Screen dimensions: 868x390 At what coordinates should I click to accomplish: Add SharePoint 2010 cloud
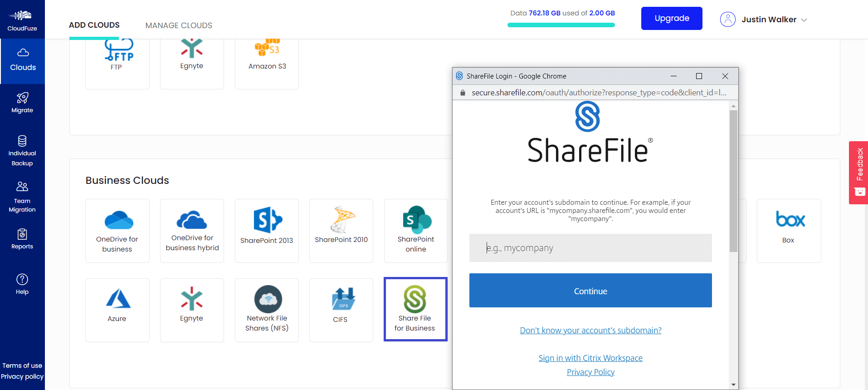tap(341, 231)
